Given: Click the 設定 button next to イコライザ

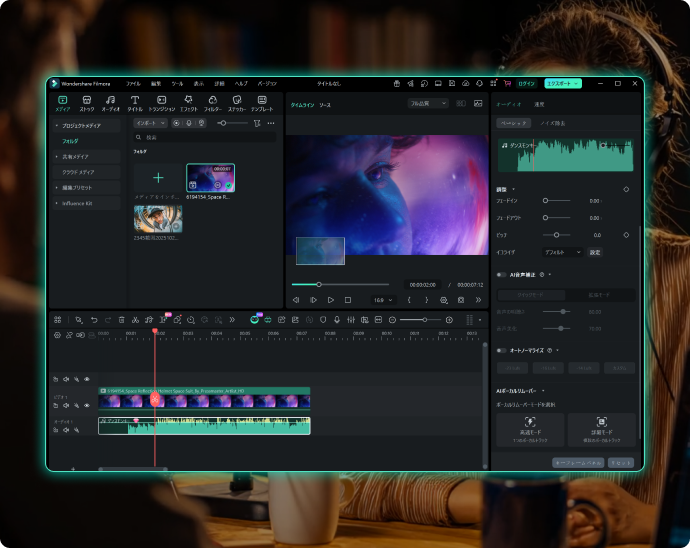Looking at the screenshot, I should point(595,252).
